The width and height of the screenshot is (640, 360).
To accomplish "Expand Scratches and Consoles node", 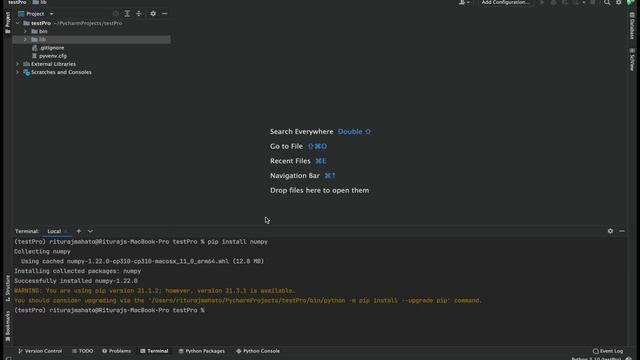I will point(18,72).
